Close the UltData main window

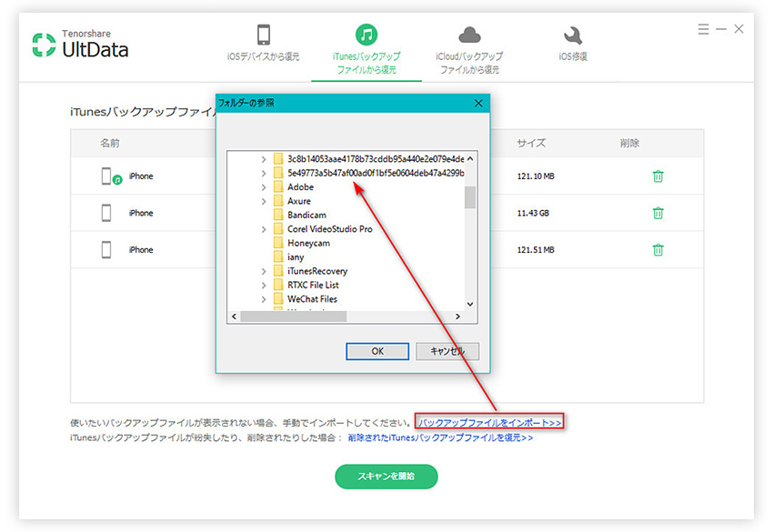738,29
